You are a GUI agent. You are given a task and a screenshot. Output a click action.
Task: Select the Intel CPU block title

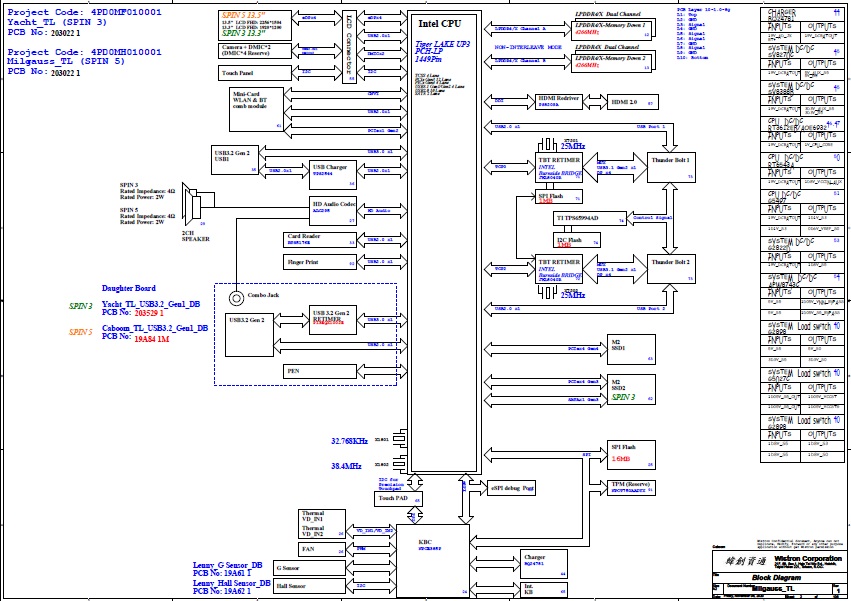coord(440,23)
